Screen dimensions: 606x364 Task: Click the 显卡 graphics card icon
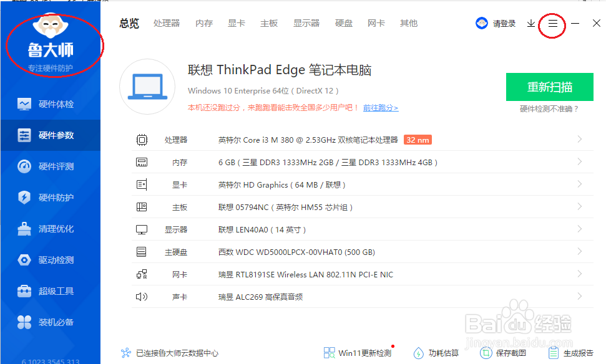pyautogui.click(x=142, y=184)
